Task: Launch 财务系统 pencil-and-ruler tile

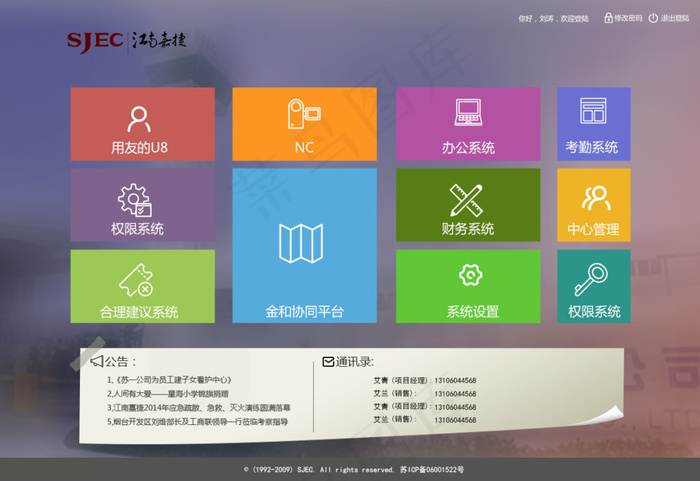Action: pos(468,205)
